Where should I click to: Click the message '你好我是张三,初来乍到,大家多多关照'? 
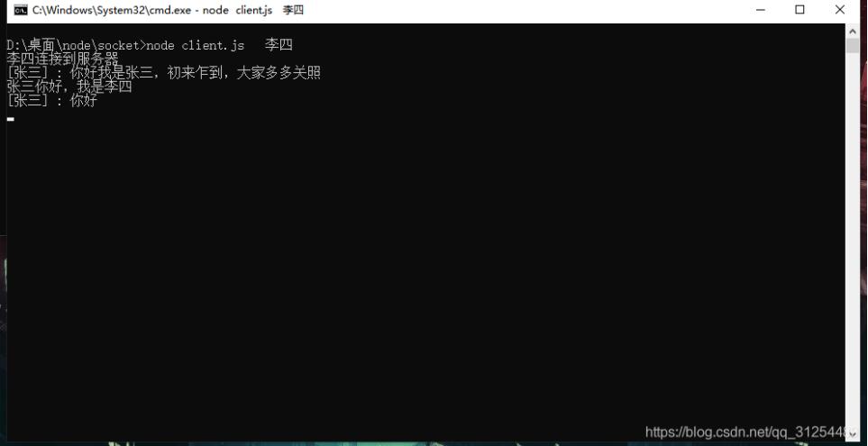pos(196,72)
